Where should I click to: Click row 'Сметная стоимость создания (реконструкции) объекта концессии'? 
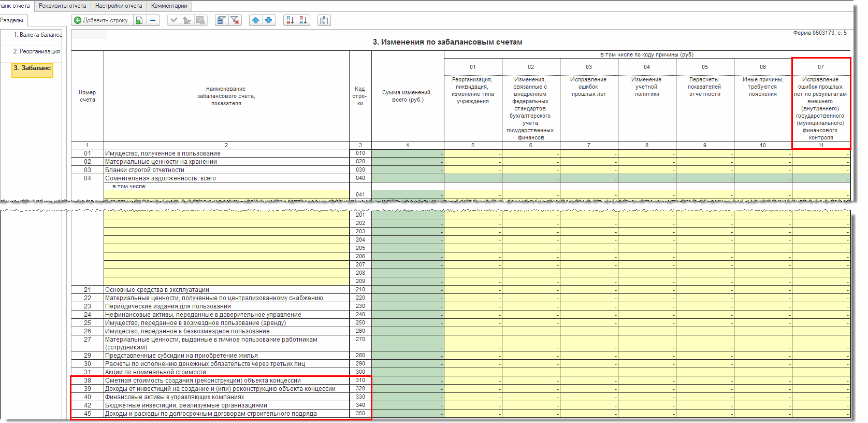tap(226, 380)
